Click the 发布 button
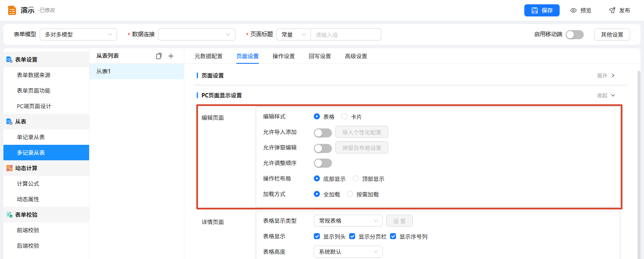 [x=619, y=10]
